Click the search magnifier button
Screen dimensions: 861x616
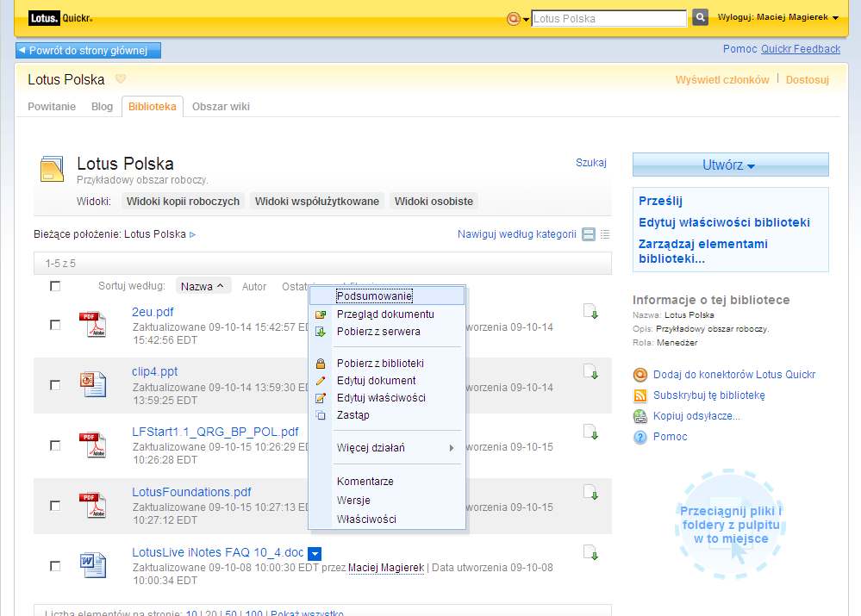pos(700,17)
